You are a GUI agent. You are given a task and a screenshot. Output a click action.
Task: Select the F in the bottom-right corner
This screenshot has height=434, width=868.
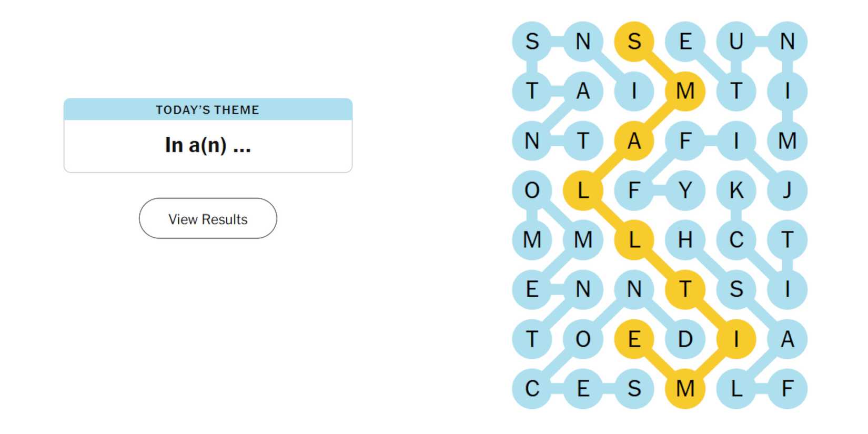788,389
